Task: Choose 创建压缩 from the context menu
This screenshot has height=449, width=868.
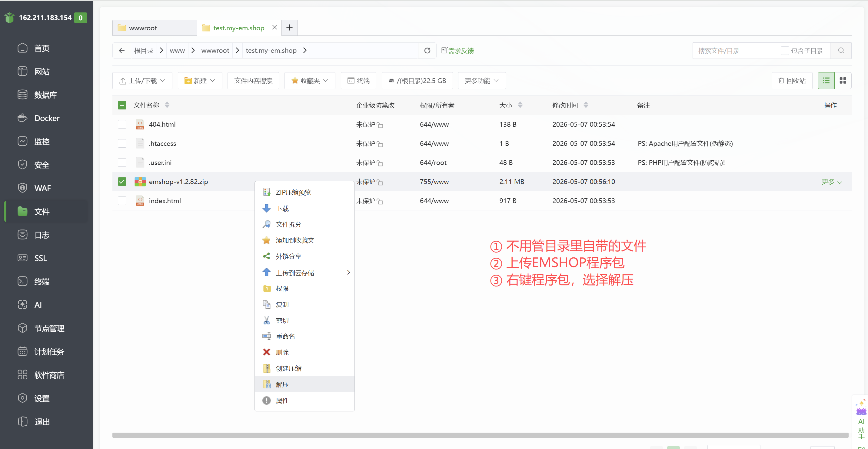Action: click(304, 368)
